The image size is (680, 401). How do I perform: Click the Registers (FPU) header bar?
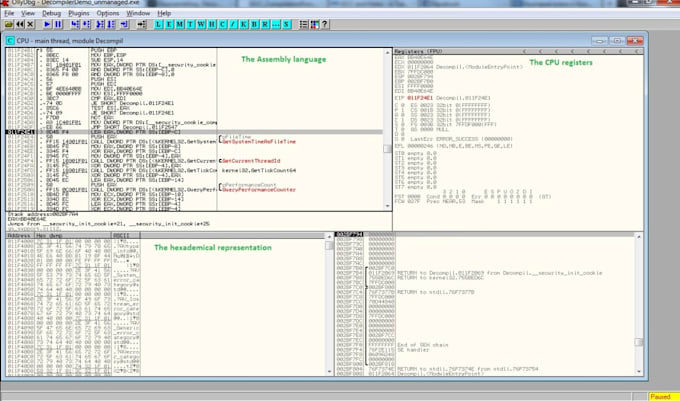[x=518, y=51]
